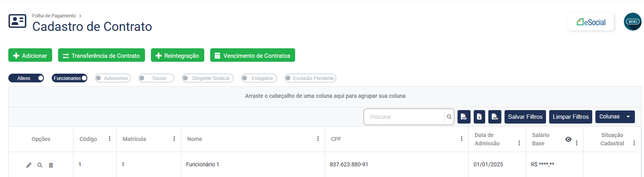This screenshot has width=644, height=177.
Task: Enable the Autonomos filter toggle
Action: click(113, 78)
